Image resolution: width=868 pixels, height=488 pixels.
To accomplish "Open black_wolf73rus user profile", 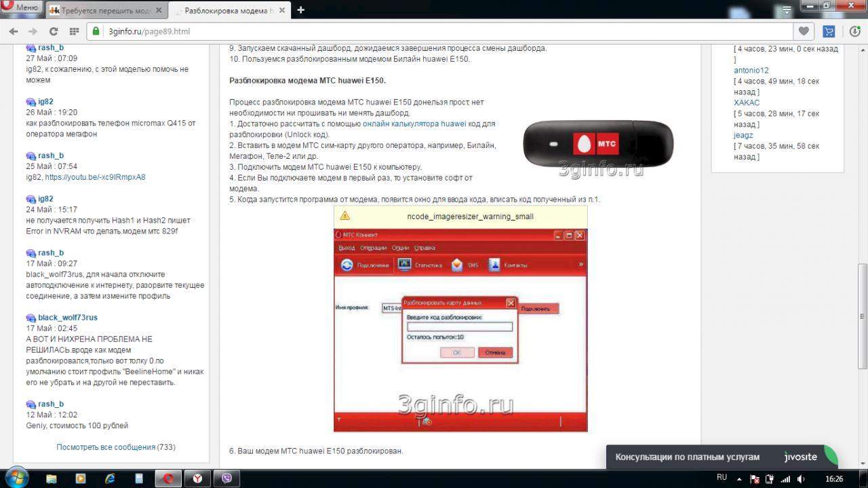I will (68, 318).
